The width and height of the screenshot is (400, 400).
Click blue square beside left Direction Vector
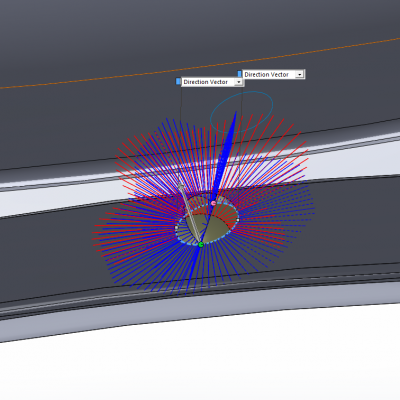click(x=178, y=81)
